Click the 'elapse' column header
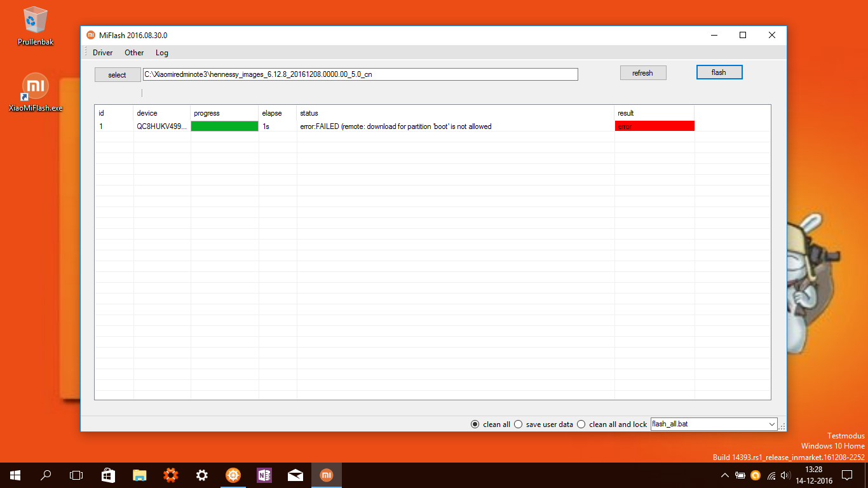This screenshot has height=488, width=868. tap(278, 113)
